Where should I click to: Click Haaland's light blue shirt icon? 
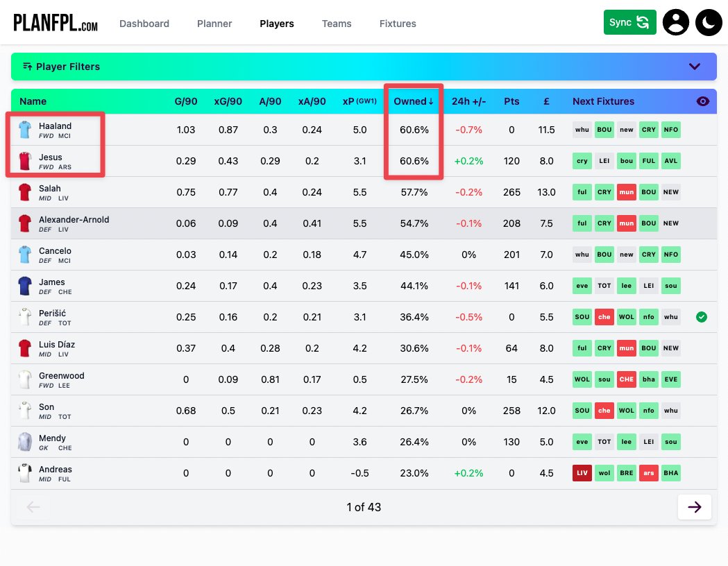click(25, 130)
